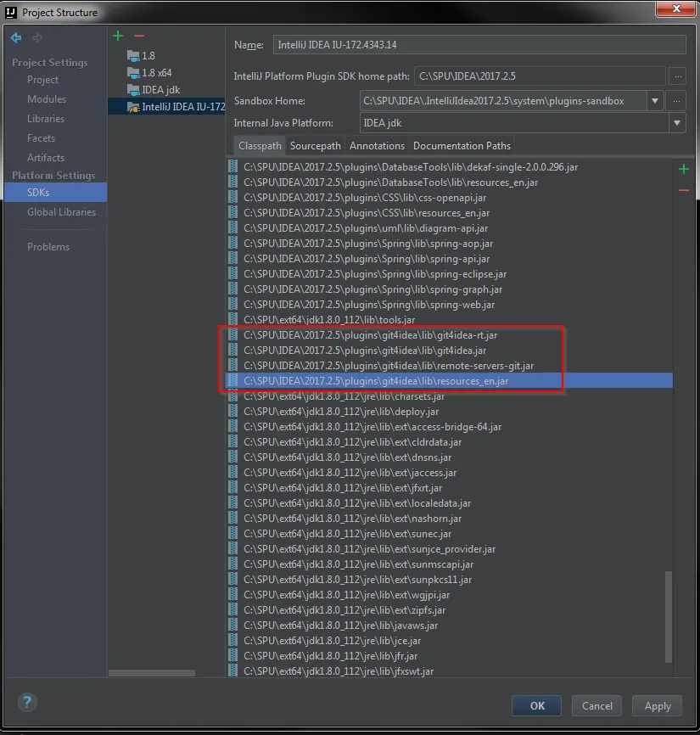
Task: Click jar icon beside jce.jar
Action: (x=232, y=640)
